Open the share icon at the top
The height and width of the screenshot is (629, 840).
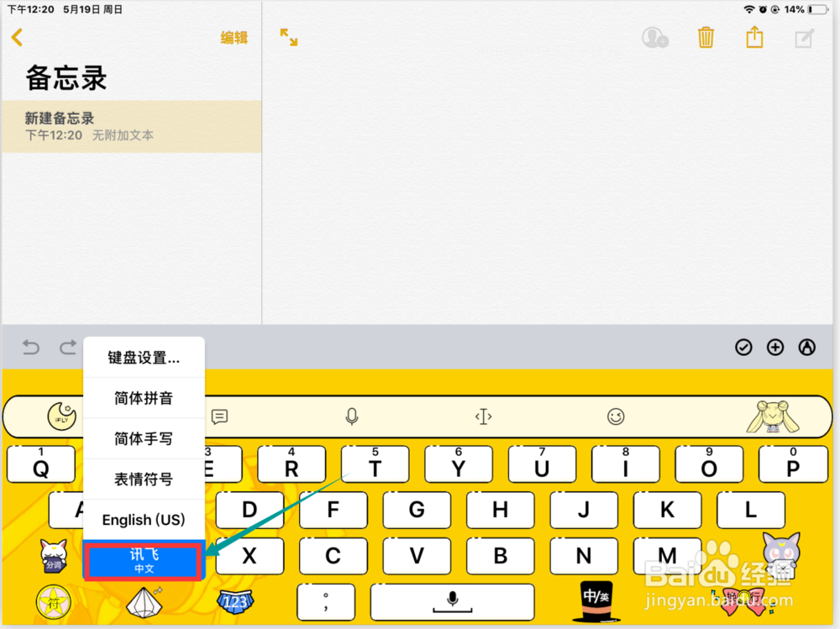tap(754, 37)
